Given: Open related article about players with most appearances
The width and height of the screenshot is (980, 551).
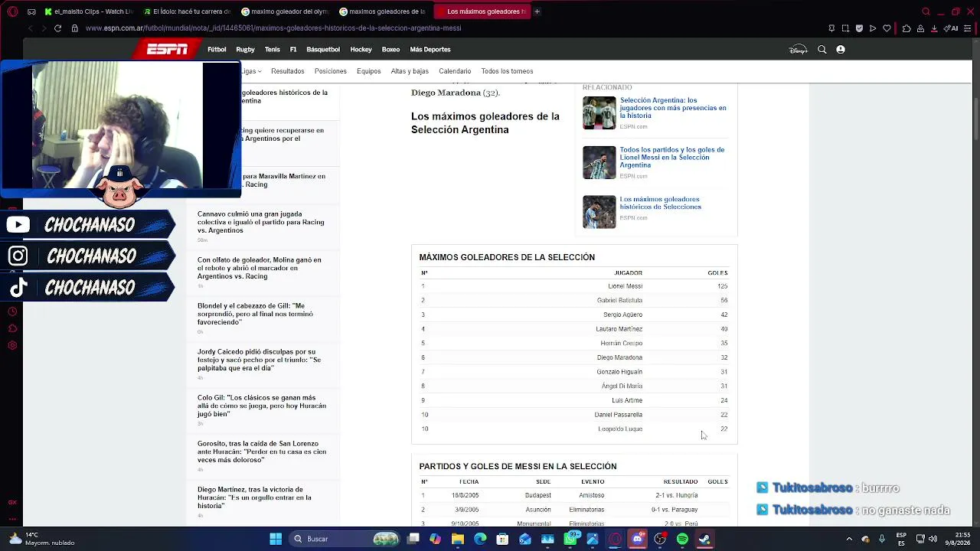Looking at the screenshot, I should pyautogui.click(x=673, y=108).
